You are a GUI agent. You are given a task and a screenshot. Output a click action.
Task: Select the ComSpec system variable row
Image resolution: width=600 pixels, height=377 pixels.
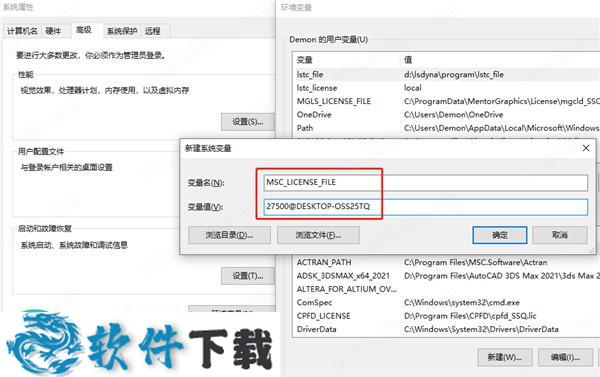pyautogui.click(x=446, y=303)
